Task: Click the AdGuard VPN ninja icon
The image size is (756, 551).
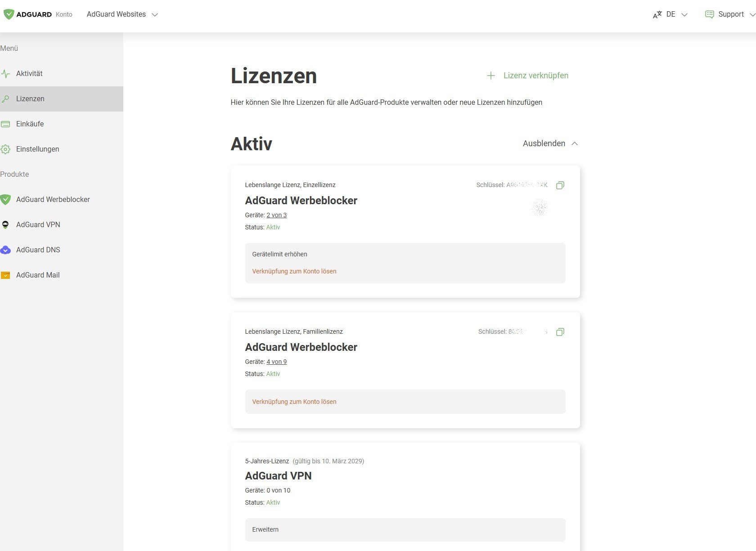Action: pos(5,225)
